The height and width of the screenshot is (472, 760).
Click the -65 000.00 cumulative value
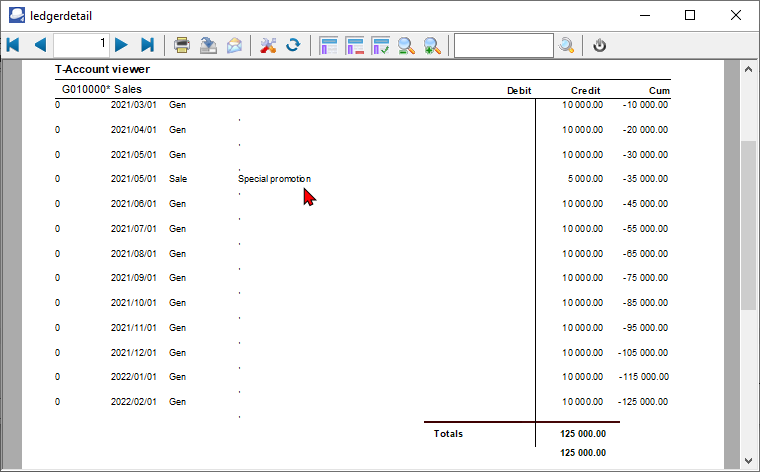646,254
